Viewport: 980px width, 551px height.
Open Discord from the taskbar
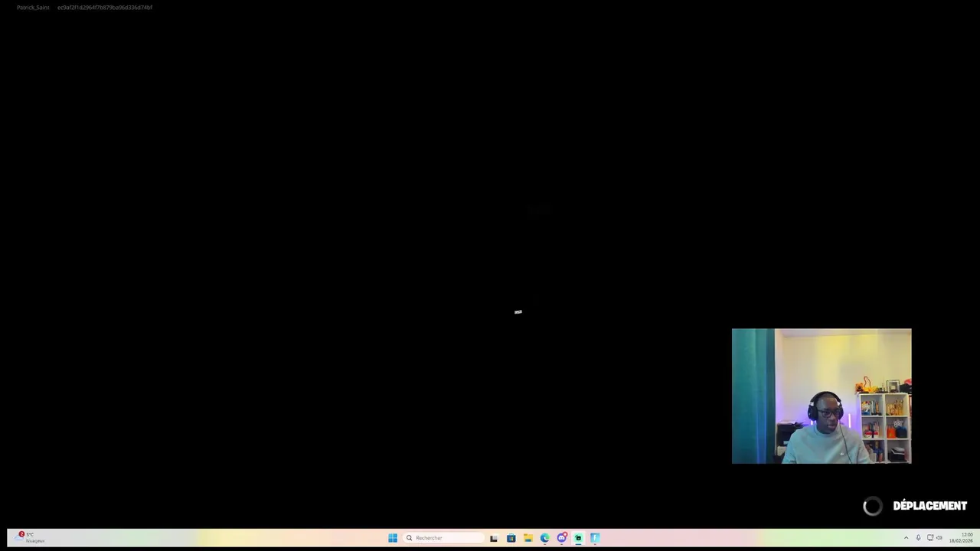[x=561, y=538]
